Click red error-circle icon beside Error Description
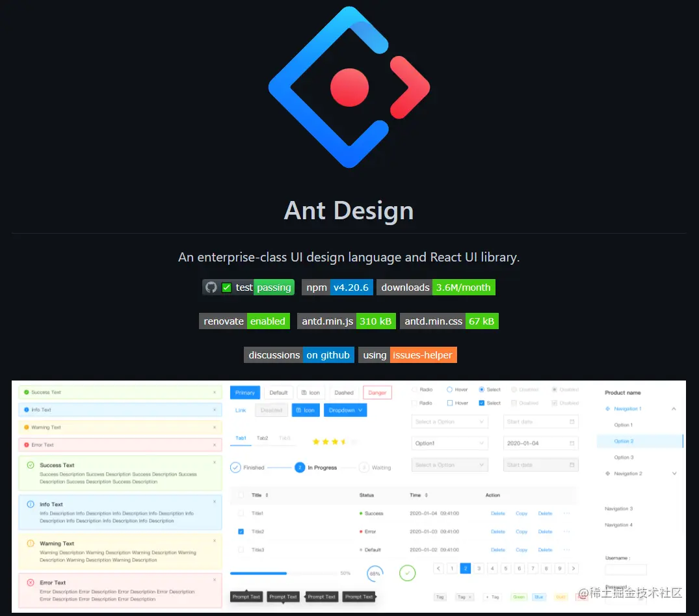Viewport: 699px width, 616px height. 31,582
